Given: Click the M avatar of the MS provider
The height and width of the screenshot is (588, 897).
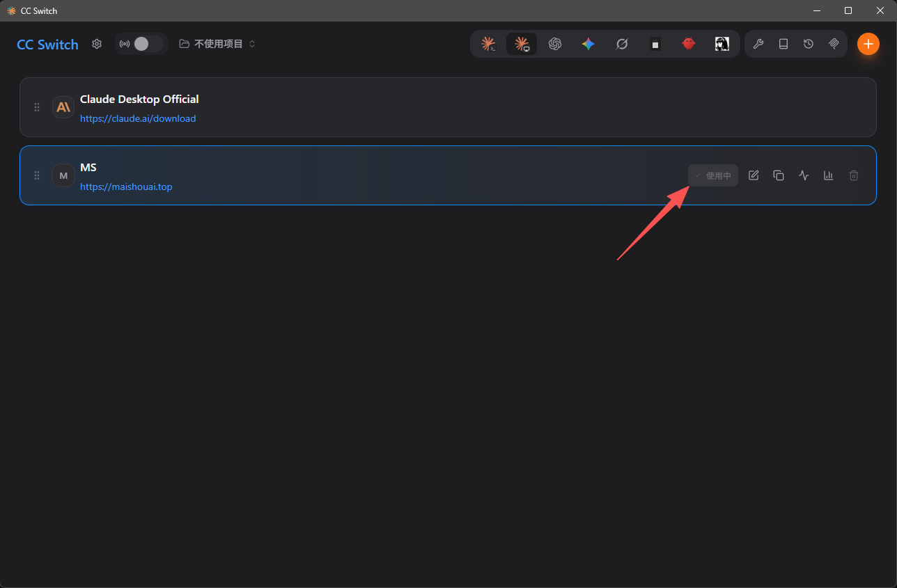Looking at the screenshot, I should [63, 175].
